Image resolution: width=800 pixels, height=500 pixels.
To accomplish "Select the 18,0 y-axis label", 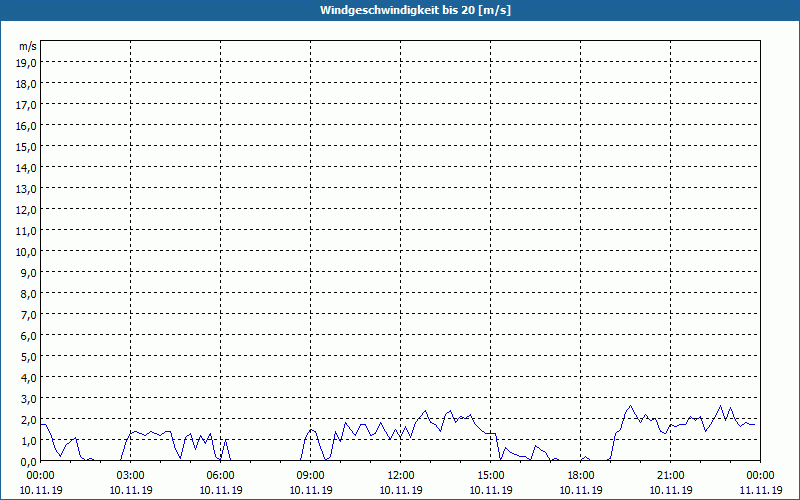I will pos(26,83).
